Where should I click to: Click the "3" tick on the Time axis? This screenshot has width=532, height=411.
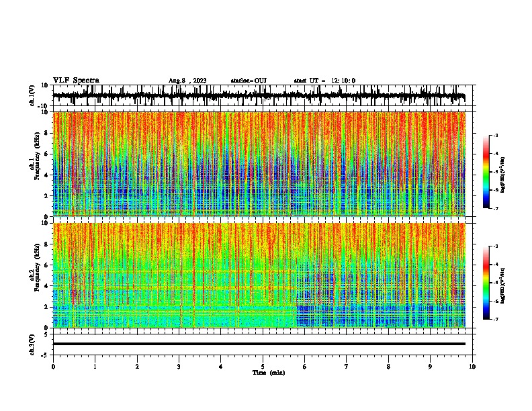point(179,367)
